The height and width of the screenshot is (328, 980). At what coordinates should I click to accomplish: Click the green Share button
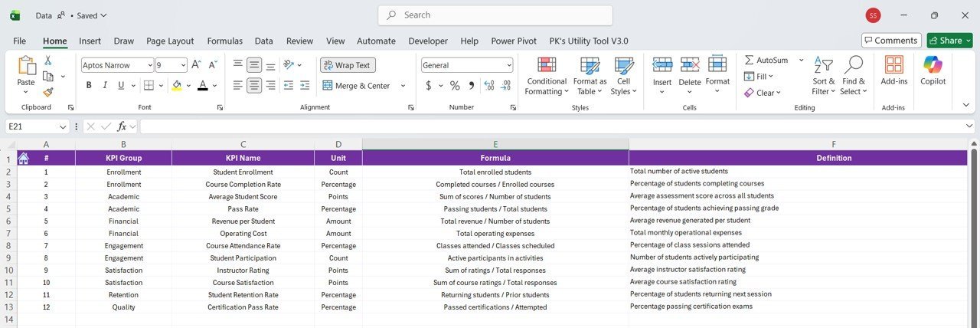tap(949, 41)
